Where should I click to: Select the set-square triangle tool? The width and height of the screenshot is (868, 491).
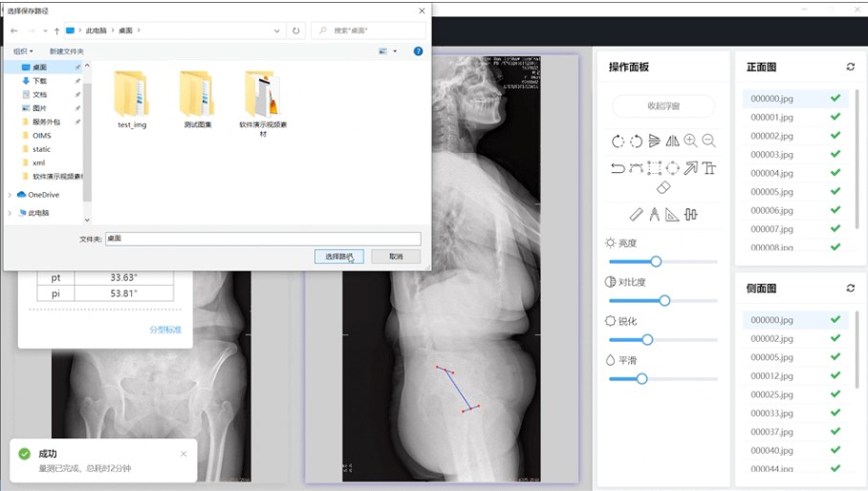pos(672,214)
